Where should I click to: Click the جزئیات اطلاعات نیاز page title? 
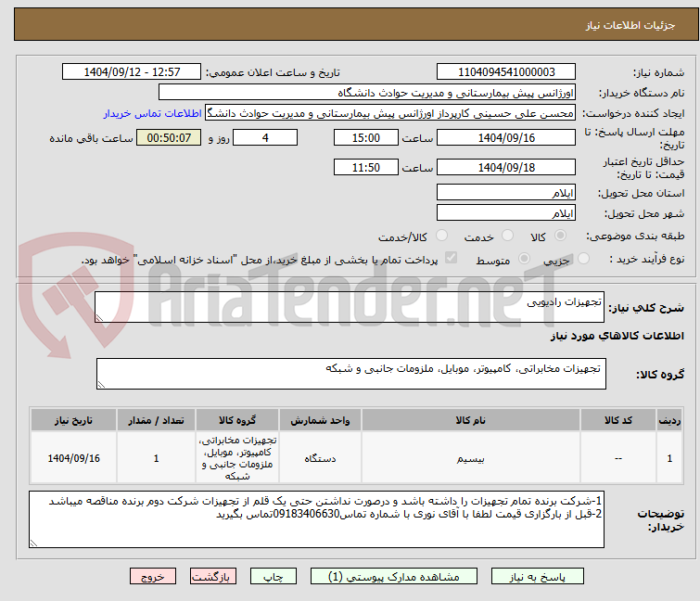click(x=630, y=25)
